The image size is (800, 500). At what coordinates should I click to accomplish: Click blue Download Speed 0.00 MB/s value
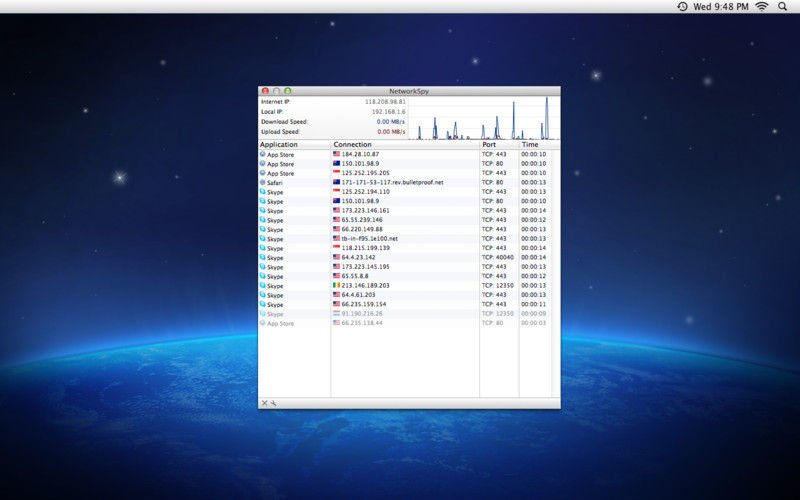point(391,121)
